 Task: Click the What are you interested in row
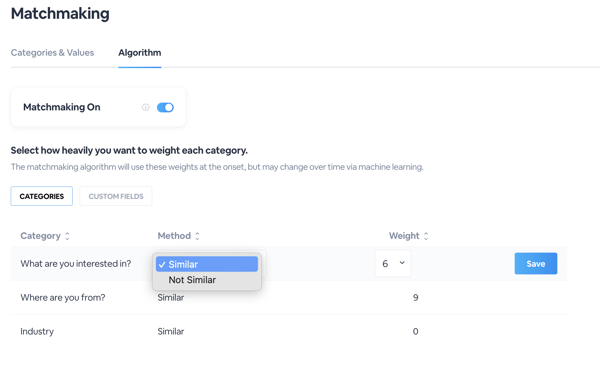pyautogui.click(x=289, y=264)
